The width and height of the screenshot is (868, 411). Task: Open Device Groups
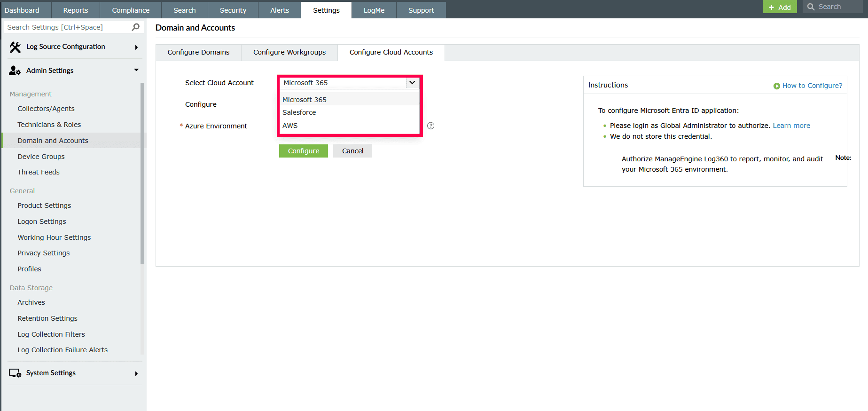41,157
